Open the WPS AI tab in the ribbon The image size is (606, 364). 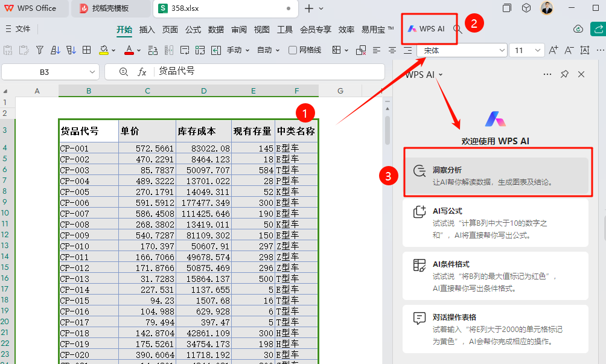click(426, 29)
